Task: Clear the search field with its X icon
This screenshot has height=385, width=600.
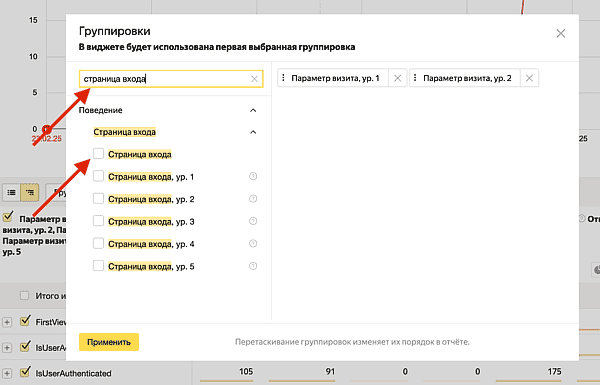Action: pos(254,79)
